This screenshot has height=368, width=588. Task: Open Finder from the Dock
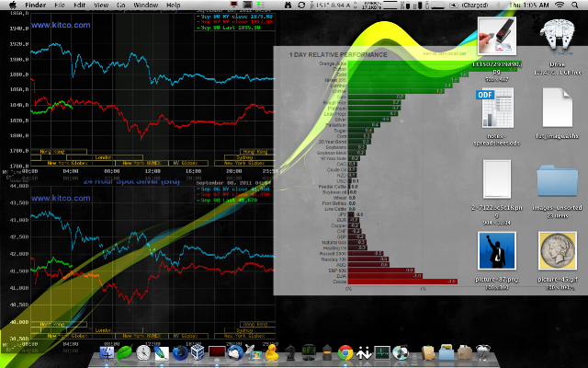tap(107, 353)
